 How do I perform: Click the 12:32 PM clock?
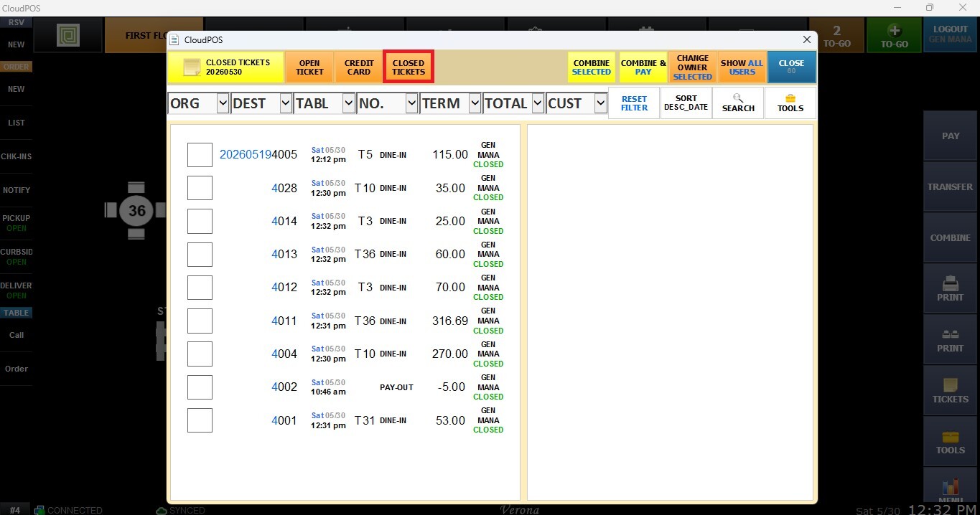(x=942, y=509)
